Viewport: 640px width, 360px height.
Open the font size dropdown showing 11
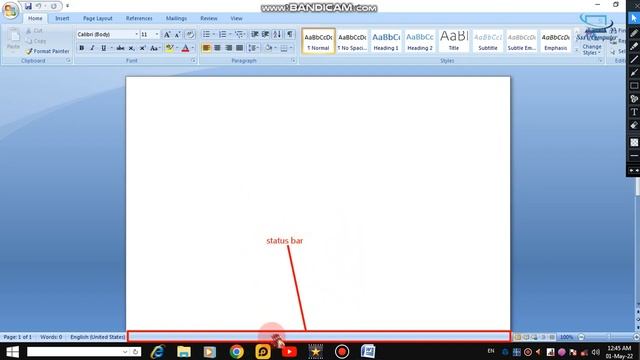coord(157,34)
